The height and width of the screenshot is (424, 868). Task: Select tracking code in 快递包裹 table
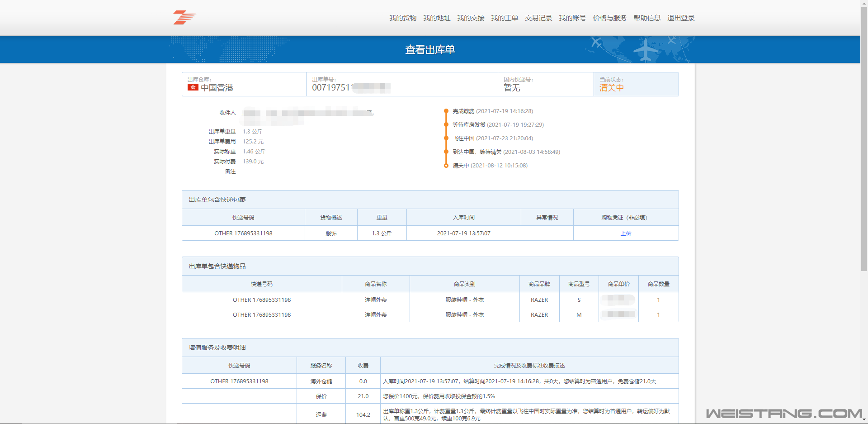(x=243, y=233)
